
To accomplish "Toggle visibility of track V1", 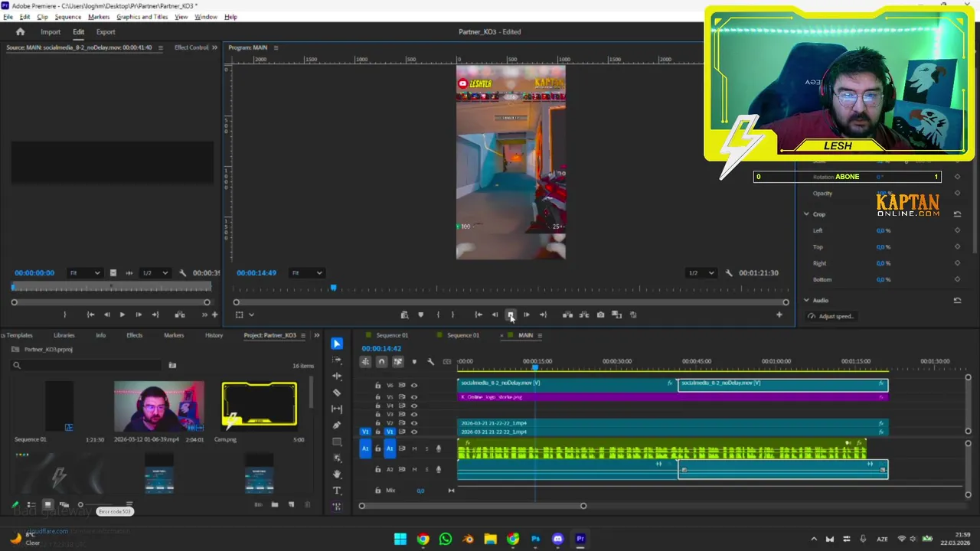I will pyautogui.click(x=414, y=432).
